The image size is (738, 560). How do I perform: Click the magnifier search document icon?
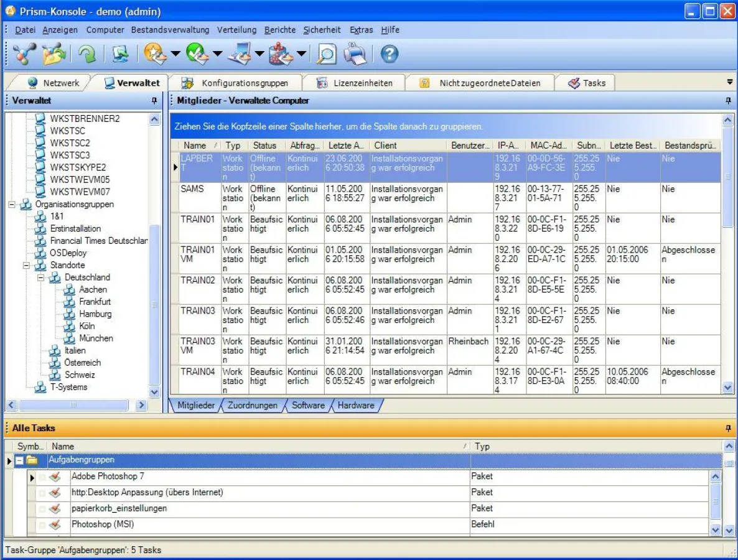[327, 55]
